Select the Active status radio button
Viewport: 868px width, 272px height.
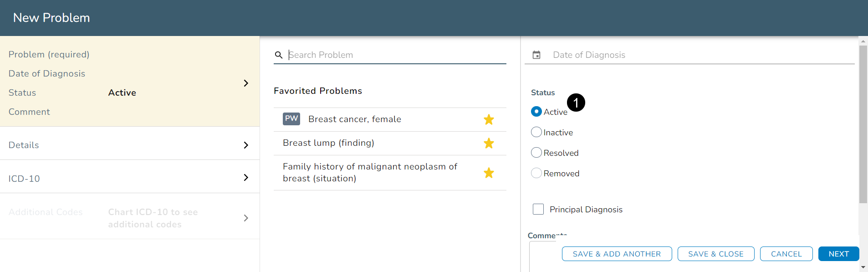pyautogui.click(x=536, y=112)
